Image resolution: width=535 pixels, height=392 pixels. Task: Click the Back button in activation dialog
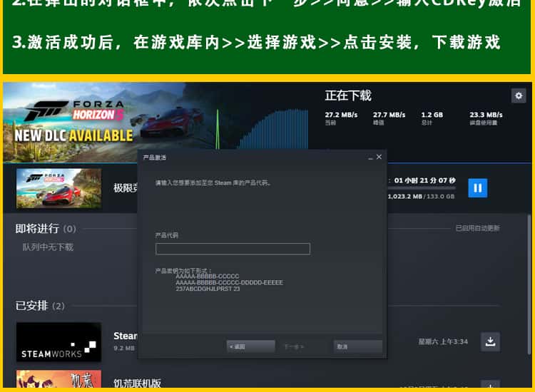251,346
